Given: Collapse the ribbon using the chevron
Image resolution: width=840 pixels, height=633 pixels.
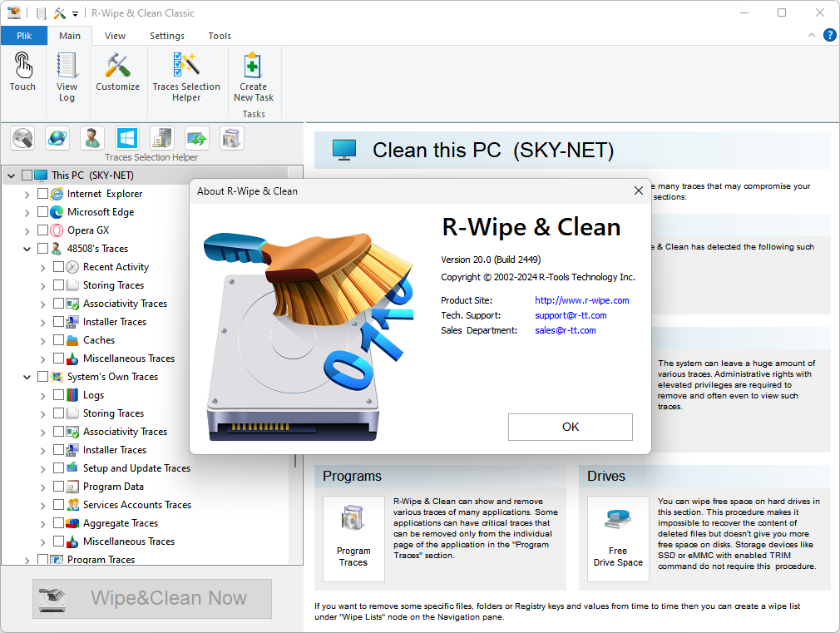Looking at the screenshot, I should click(812, 36).
